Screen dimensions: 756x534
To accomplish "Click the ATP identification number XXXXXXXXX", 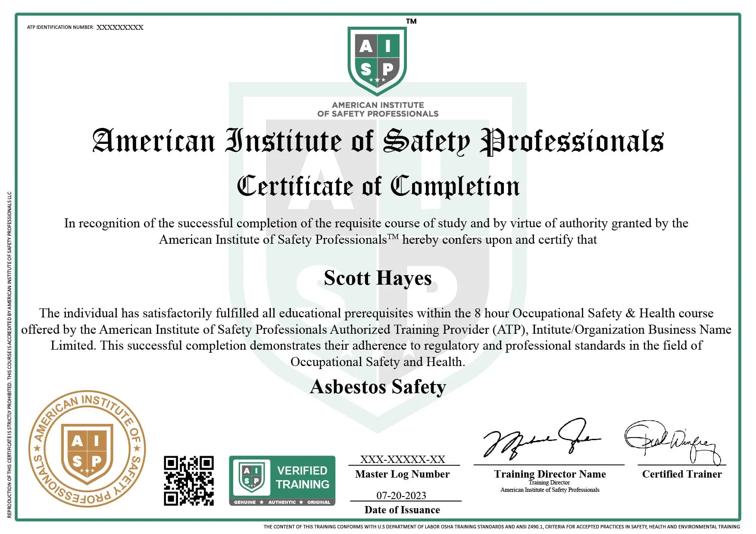I will [x=120, y=27].
